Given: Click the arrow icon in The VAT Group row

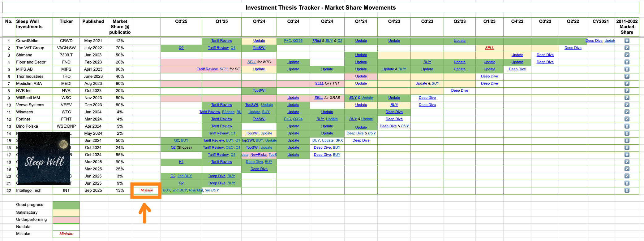Looking at the screenshot, I should [x=627, y=48].
